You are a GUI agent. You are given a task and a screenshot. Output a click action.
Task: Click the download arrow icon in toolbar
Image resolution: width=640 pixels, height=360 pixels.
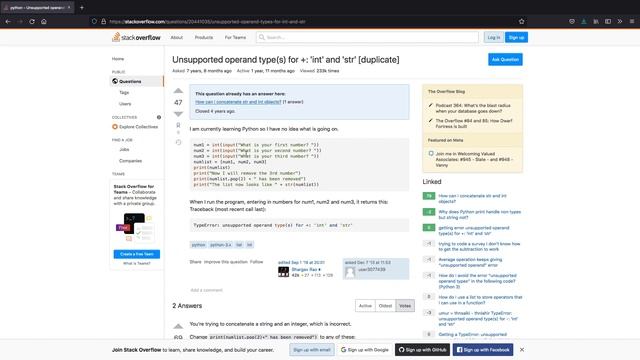point(584,21)
